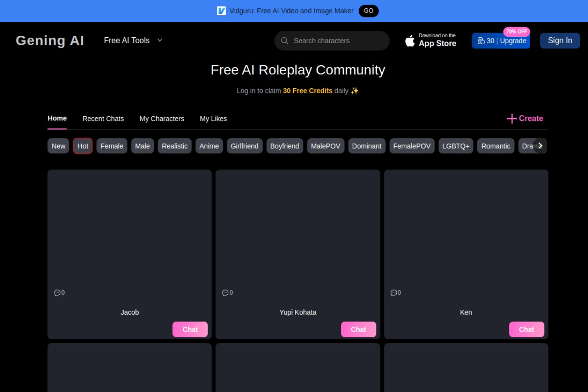Click the Vidguru logo icon in banner
This screenshot has width=588, height=392.
221,11
